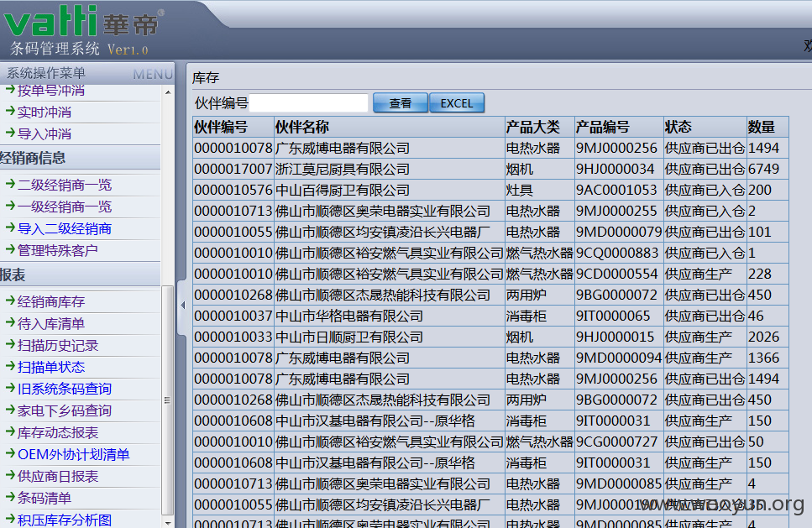Click the arrow icon beside 条码清单

(10, 496)
